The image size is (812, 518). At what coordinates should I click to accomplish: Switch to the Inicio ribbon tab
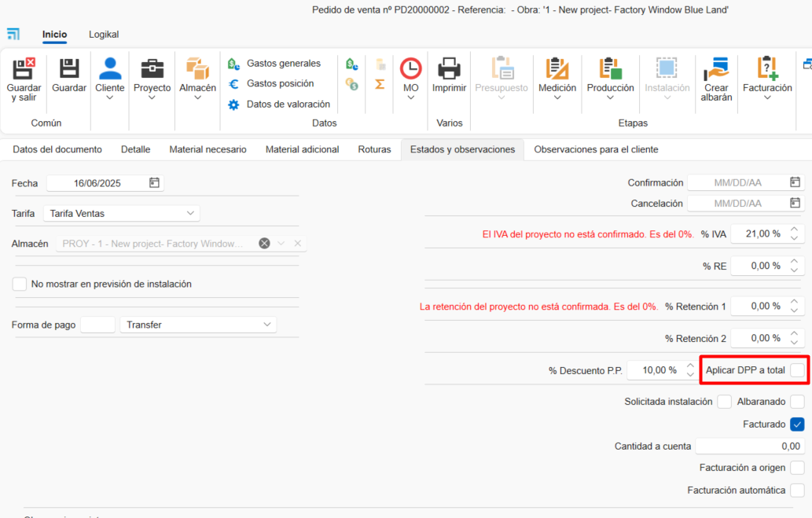[54, 34]
